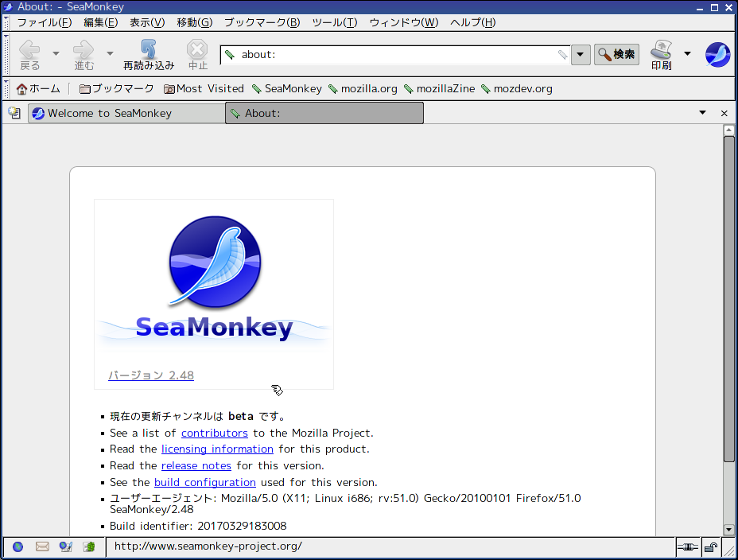Click the page identity icon in the URL bar
The image size is (738, 560).
230,55
